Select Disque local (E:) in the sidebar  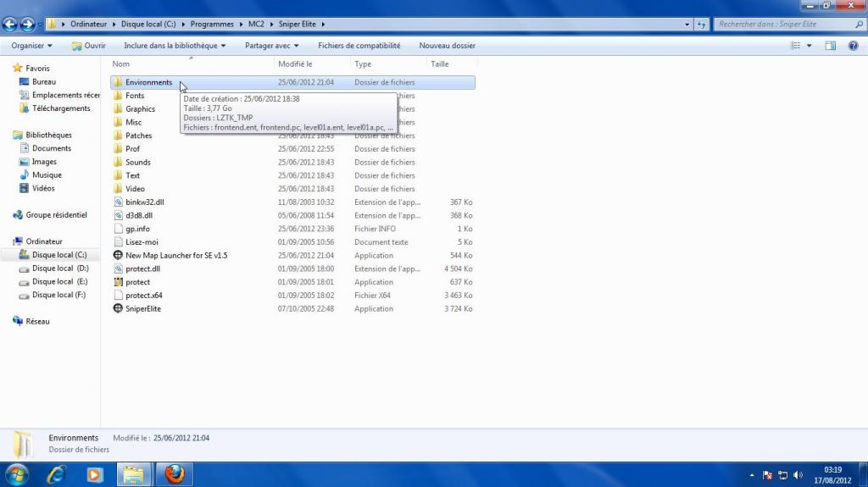click(x=60, y=281)
